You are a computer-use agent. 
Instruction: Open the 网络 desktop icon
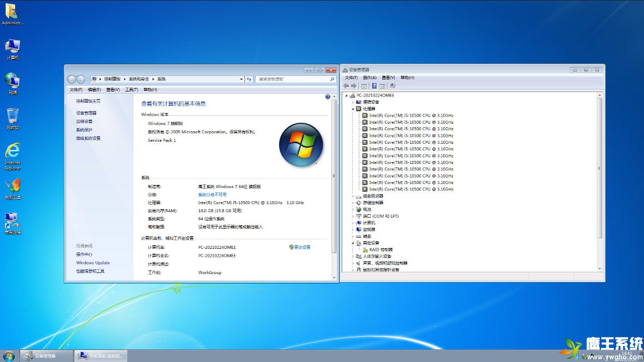point(13,84)
